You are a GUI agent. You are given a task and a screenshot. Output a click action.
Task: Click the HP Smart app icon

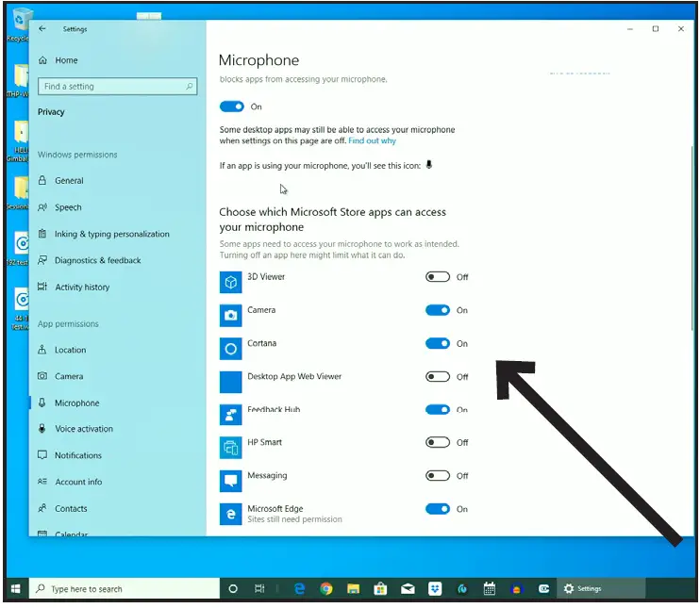[230, 448]
